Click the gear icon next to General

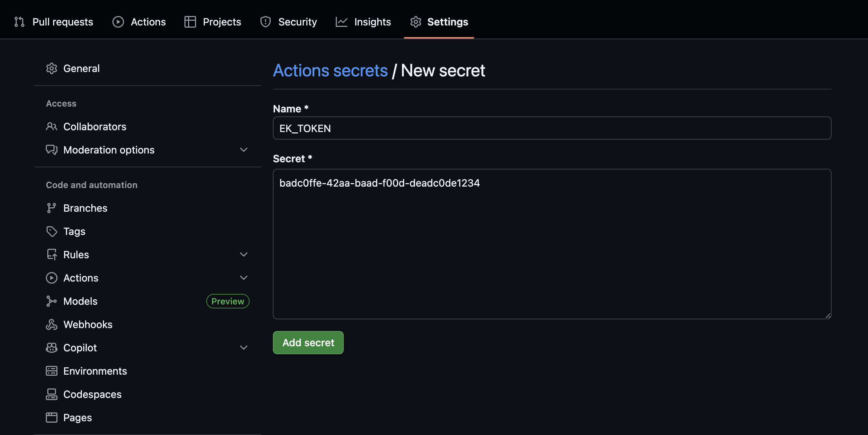52,68
